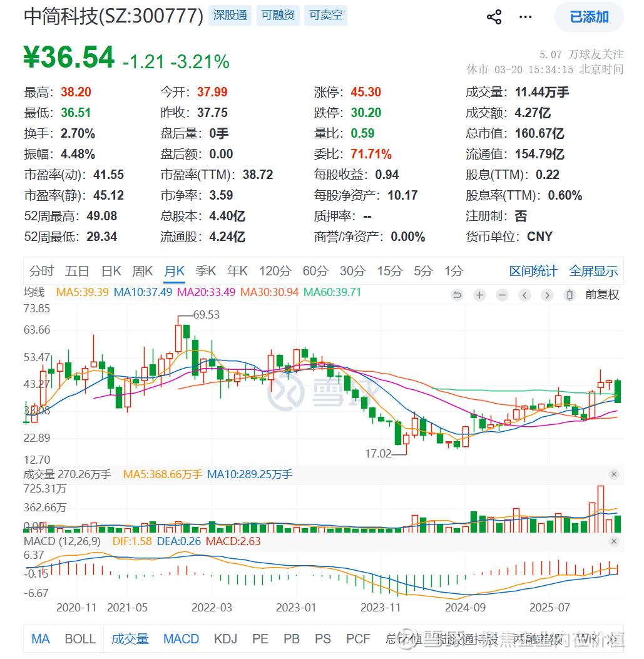Select the 1分 interval tab

(x=454, y=271)
